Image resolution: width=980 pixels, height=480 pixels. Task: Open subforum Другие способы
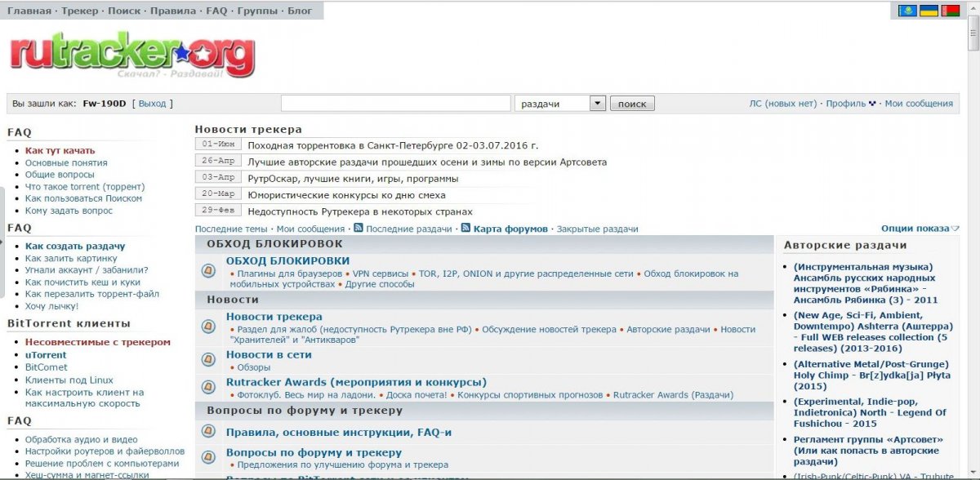(380, 284)
